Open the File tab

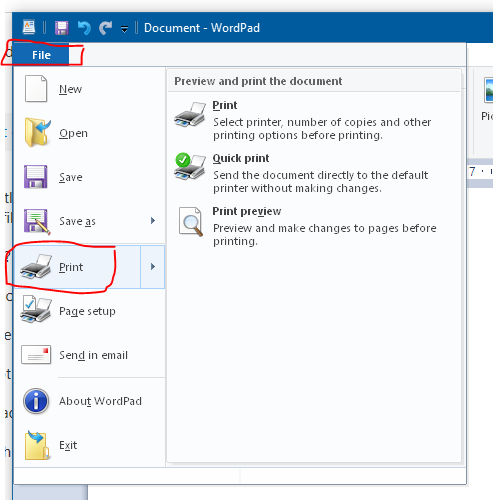tap(41, 55)
